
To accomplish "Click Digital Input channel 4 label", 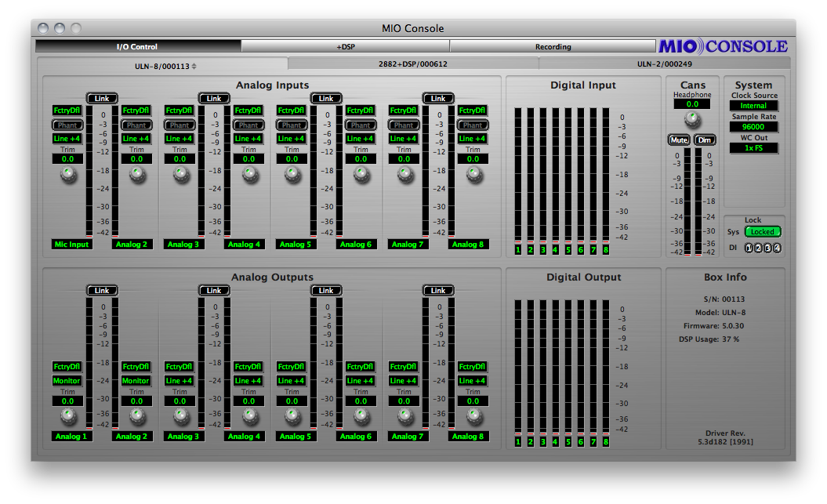I will pyautogui.click(x=555, y=250).
